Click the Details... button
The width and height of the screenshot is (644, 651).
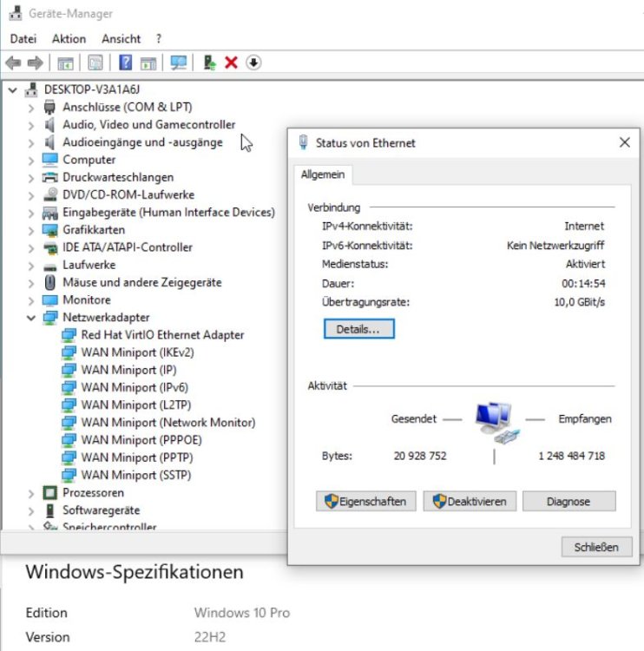coord(359,329)
